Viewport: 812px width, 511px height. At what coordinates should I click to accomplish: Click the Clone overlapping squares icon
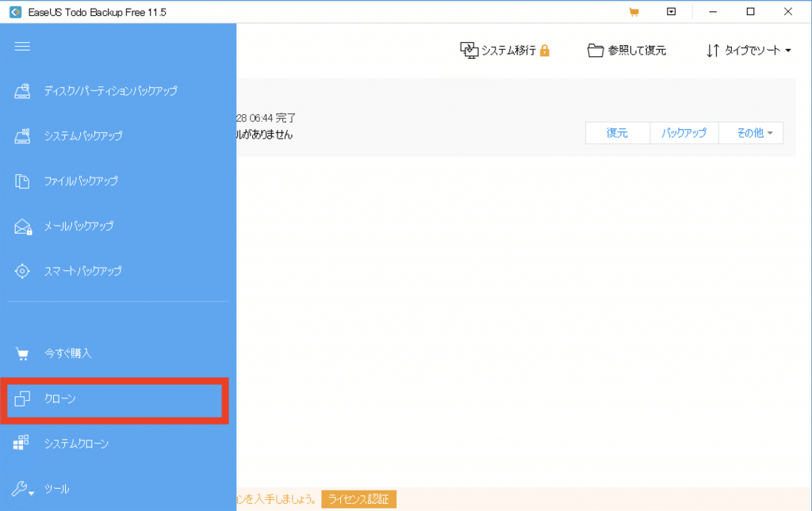(22, 399)
